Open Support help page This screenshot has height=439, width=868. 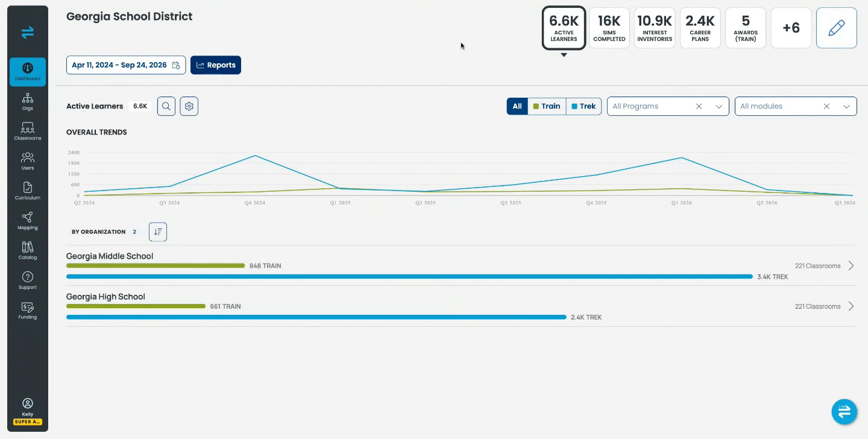tap(28, 280)
